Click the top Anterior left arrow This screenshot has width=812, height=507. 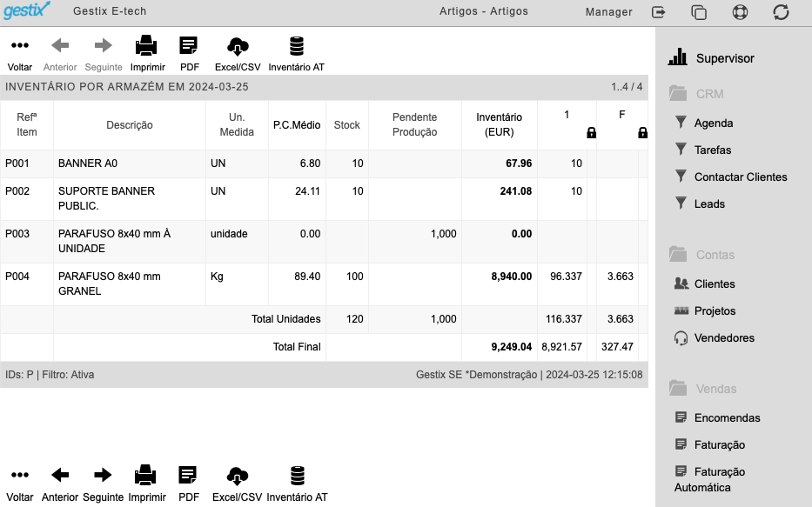click(60, 45)
